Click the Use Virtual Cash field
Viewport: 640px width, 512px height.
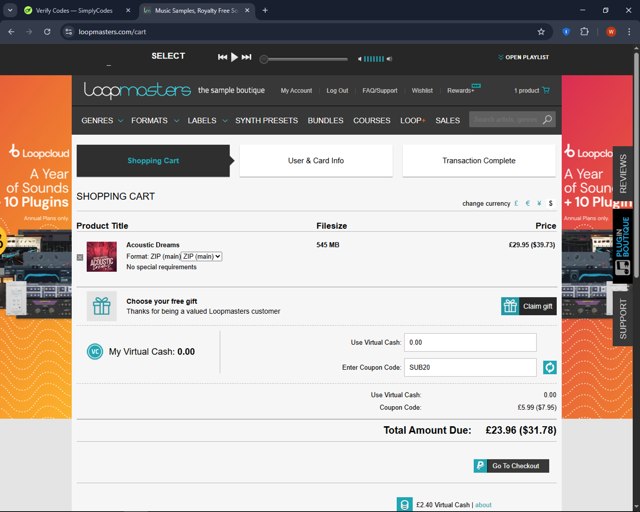click(x=470, y=343)
